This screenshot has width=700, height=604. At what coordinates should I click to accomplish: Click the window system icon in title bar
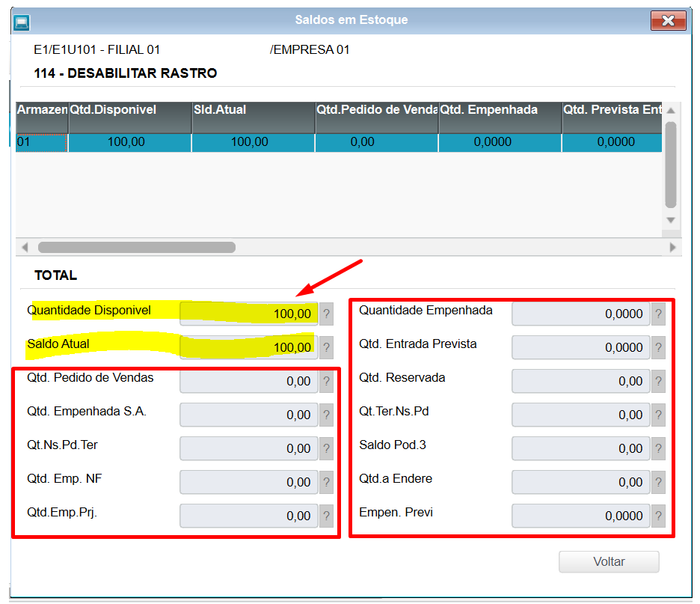pyautogui.click(x=22, y=22)
